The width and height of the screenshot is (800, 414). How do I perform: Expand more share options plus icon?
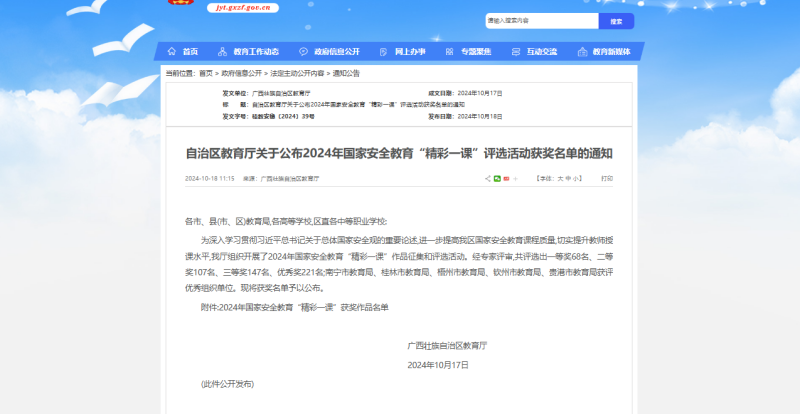(515, 178)
